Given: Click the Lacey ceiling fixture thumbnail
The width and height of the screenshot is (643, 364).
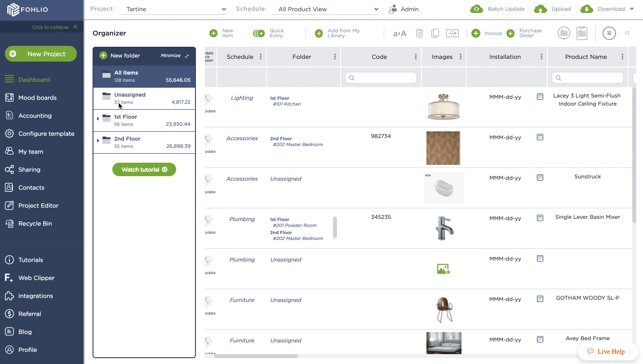Looking at the screenshot, I should 443,107.
